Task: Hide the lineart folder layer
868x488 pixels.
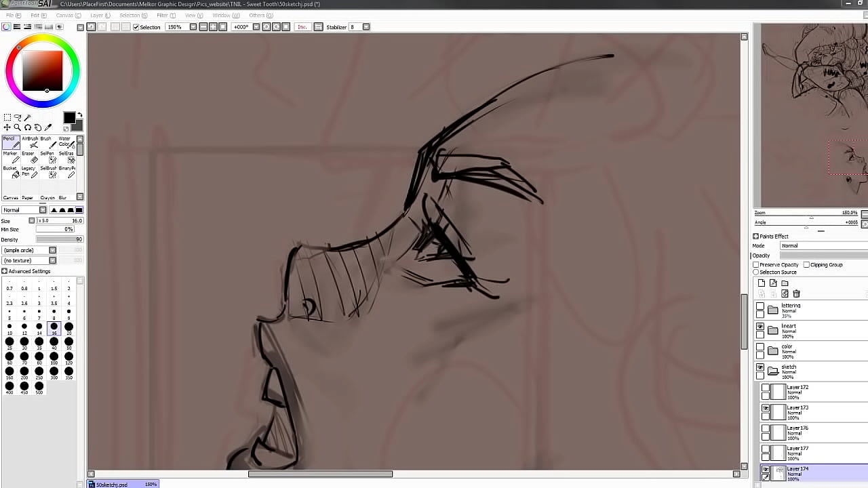Action: point(760,327)
